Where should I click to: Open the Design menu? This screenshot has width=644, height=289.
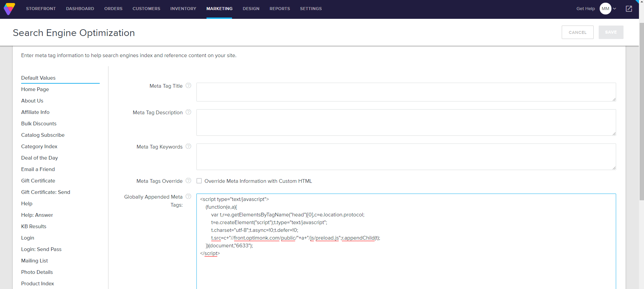point(251,9)
